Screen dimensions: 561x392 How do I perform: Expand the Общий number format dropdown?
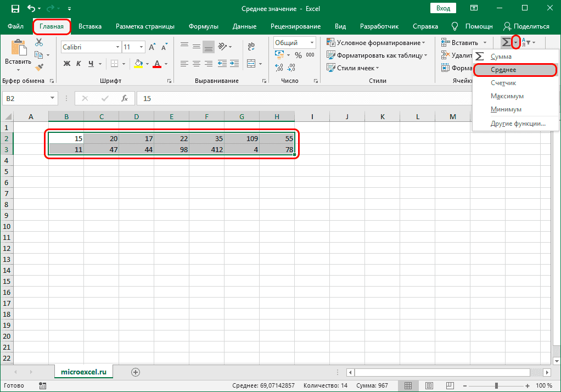(x=311, y=43)
